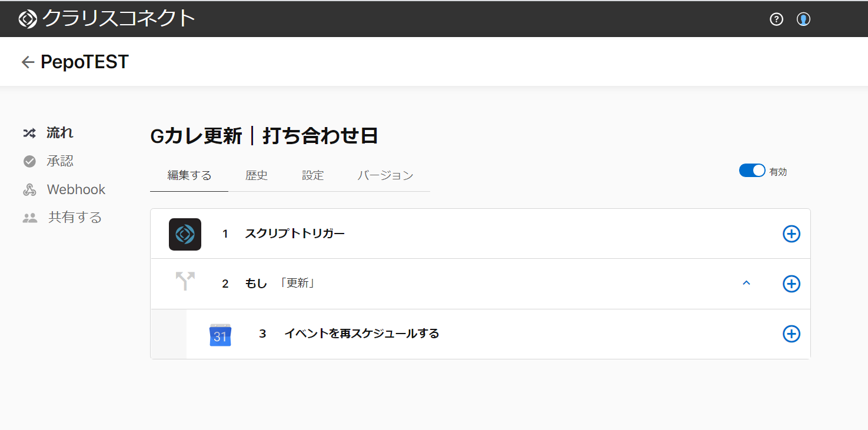Click the FileMaker icon on スクリプトトリガー step
The width and height of the screenshot is (868, 430).
[x=185, y=234]
